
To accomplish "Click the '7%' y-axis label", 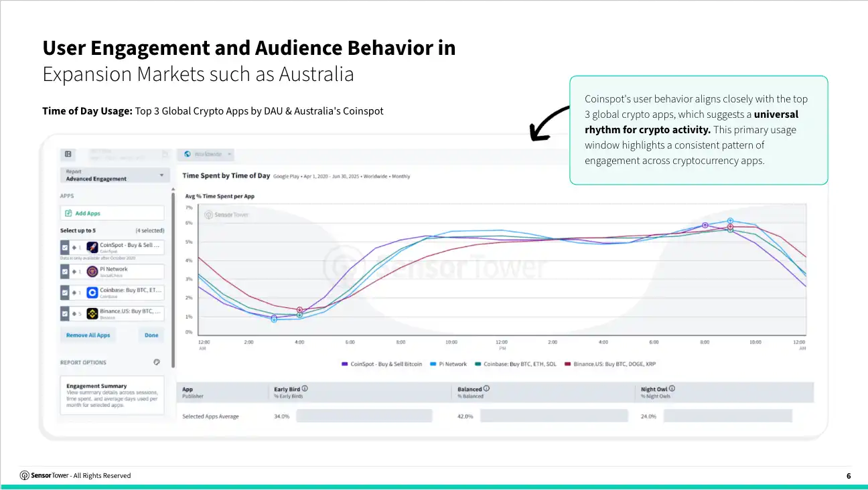I will (x=189, y=208).
